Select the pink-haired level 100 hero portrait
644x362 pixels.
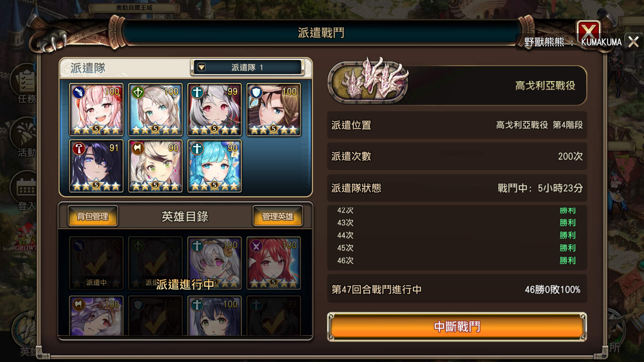[x=96, y=110]
